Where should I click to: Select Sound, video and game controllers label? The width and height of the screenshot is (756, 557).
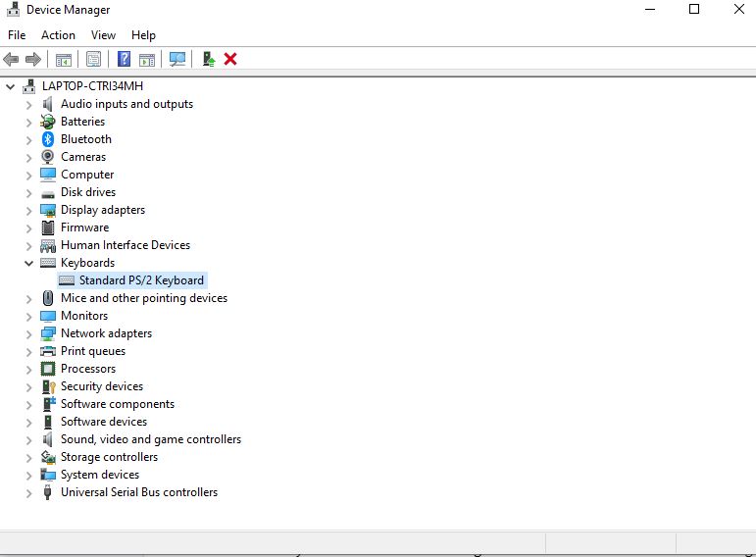tap(151, 439)
